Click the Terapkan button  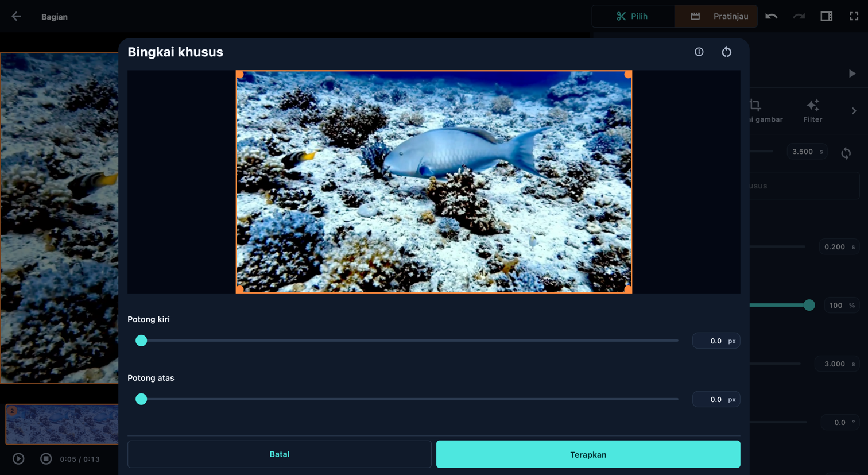588,454
